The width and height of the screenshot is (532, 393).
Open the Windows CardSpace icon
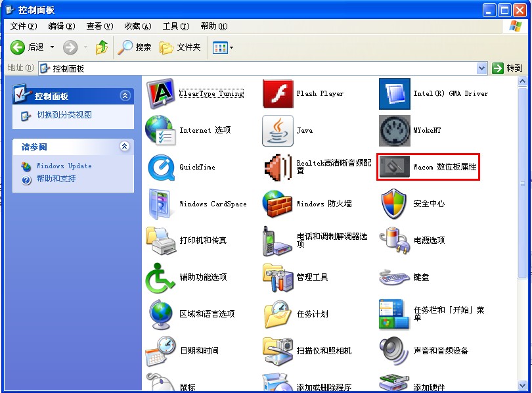click(x=160, y=204)
